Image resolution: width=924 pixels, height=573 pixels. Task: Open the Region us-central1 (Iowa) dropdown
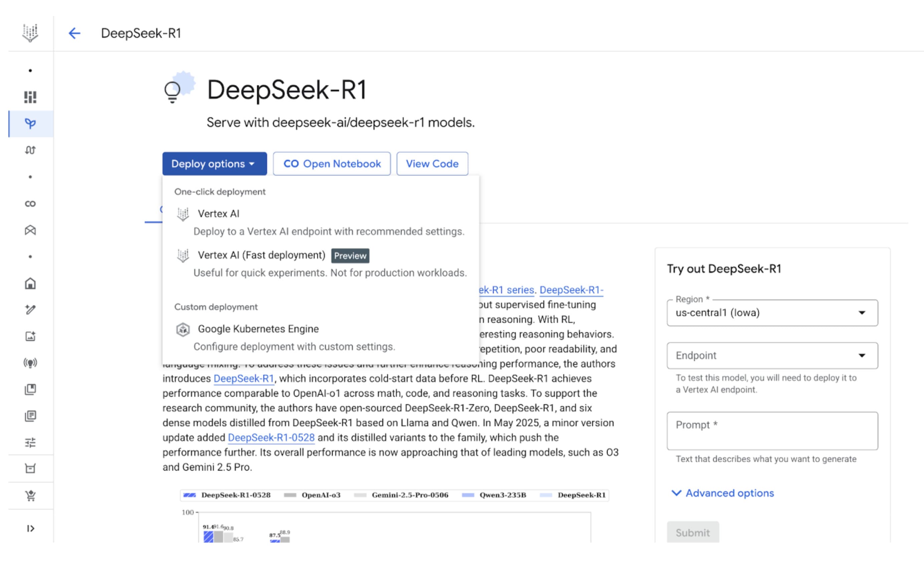click(772, 313)
